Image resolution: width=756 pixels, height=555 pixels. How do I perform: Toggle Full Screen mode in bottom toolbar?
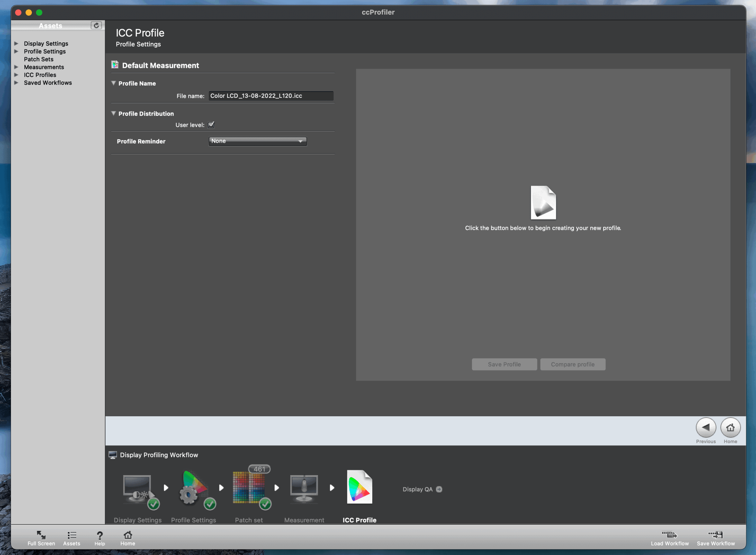pyautogui.click(x=41, y=538)
